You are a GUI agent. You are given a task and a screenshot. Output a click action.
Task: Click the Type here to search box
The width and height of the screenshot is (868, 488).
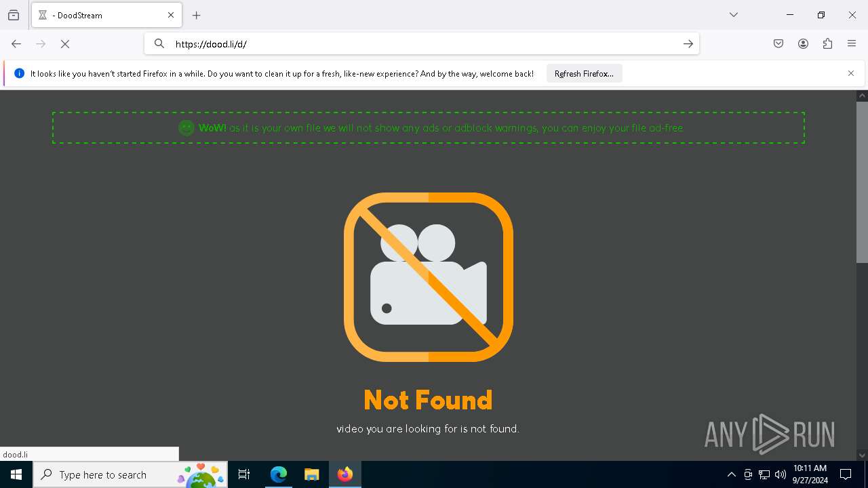[x=130, y=474]
